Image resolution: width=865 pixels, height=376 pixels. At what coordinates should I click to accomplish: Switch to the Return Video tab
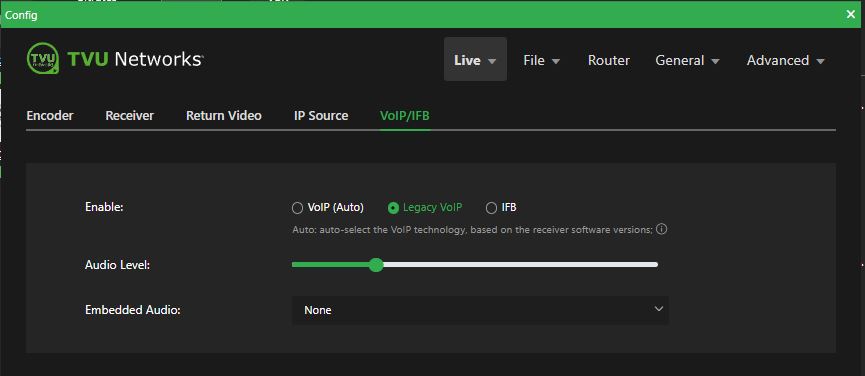pyautogui.click(x=223, y=116)
